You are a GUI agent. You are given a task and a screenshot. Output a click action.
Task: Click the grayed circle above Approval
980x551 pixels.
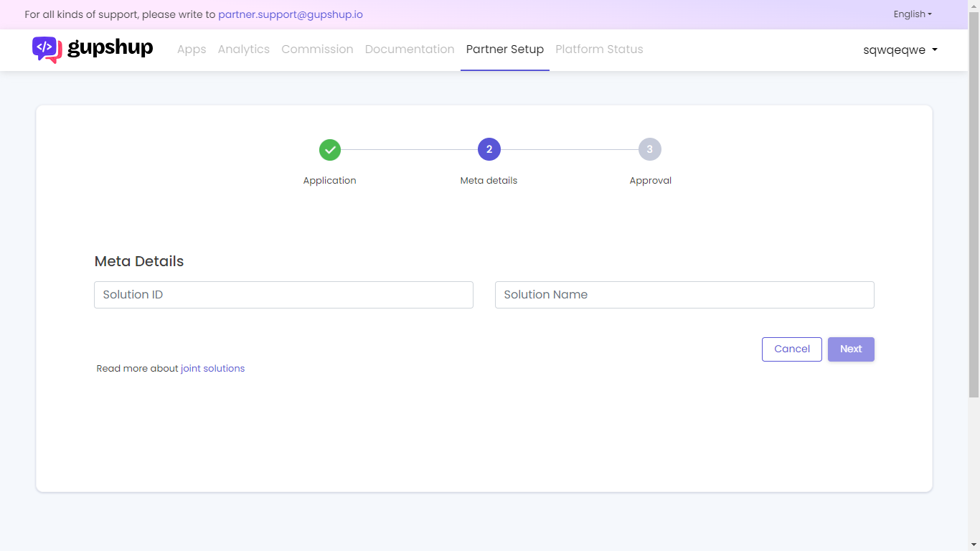[x=650, y=149]
